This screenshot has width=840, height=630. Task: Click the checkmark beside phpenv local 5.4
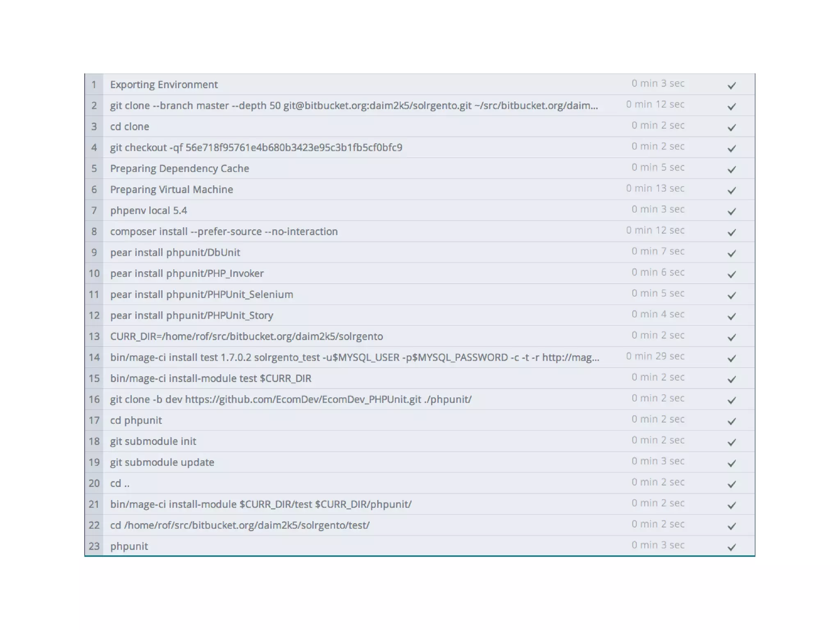tap(731, 211)
